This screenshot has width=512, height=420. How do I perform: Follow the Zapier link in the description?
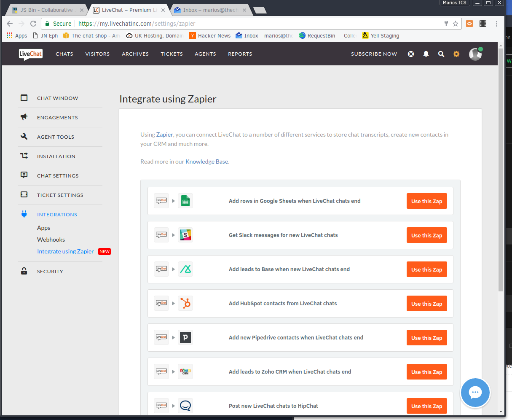(165, 135)
